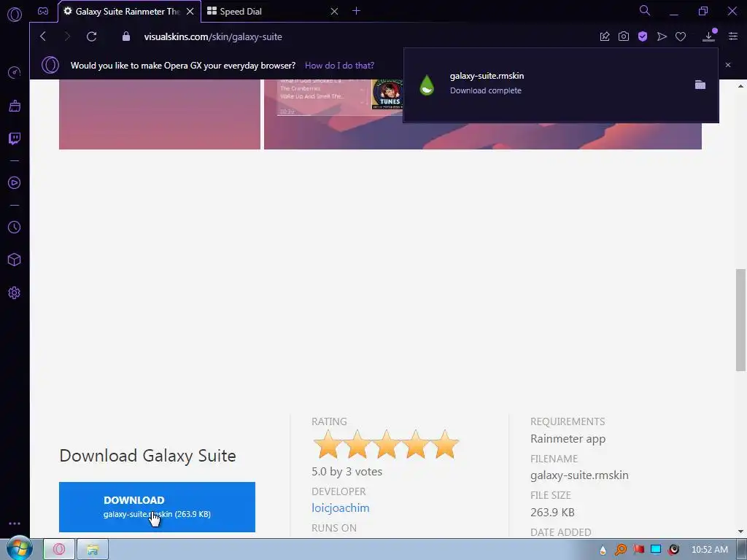Click the visualskins.com address bar
Screen dimensions: 747x560
click(213, 36)
